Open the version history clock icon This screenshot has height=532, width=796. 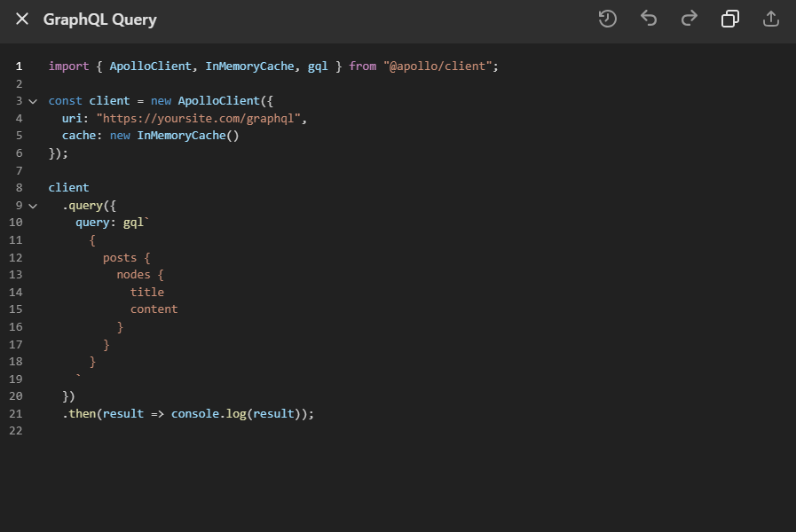click(x=607, y=19)
